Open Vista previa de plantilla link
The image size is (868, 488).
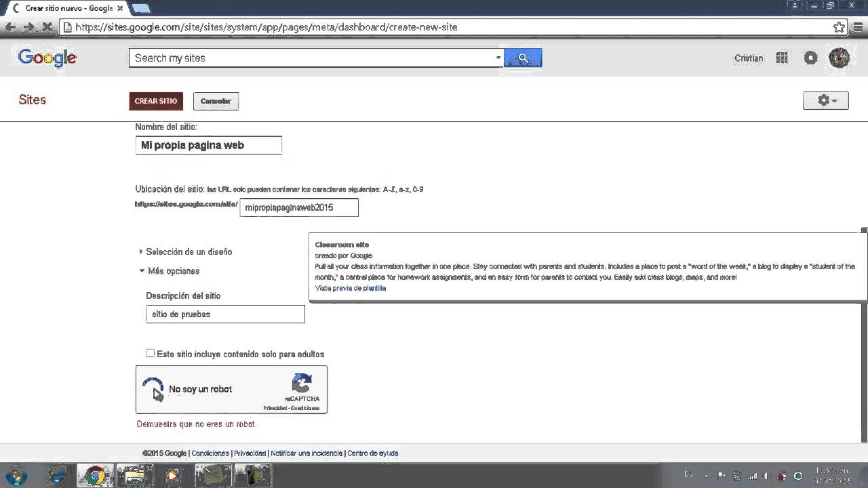point(351,288)
